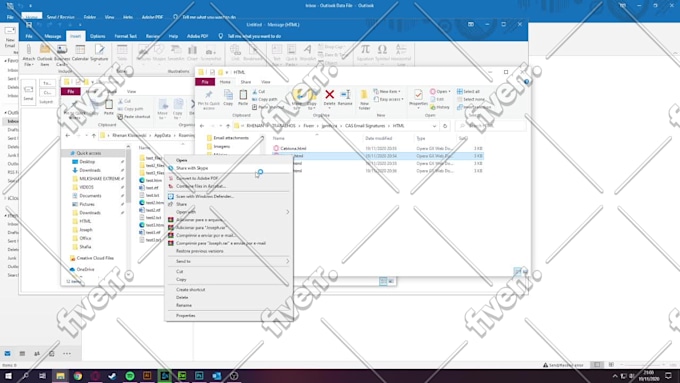Viewport: 680px width, 383px height.
Task: Switch to the Options tab in the message
Action: pos(98,36)
